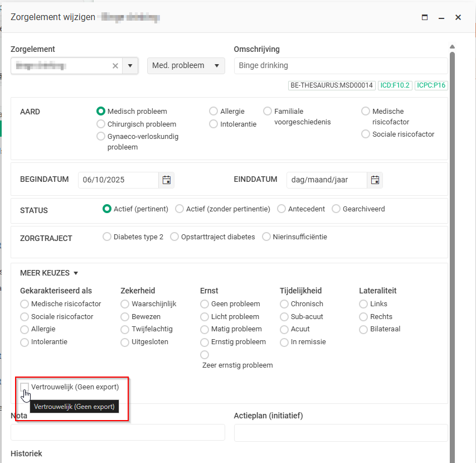This screenshot has height=463, width=476.
Task: Open the Einddatum calendar picker
Action: [375, 180]
